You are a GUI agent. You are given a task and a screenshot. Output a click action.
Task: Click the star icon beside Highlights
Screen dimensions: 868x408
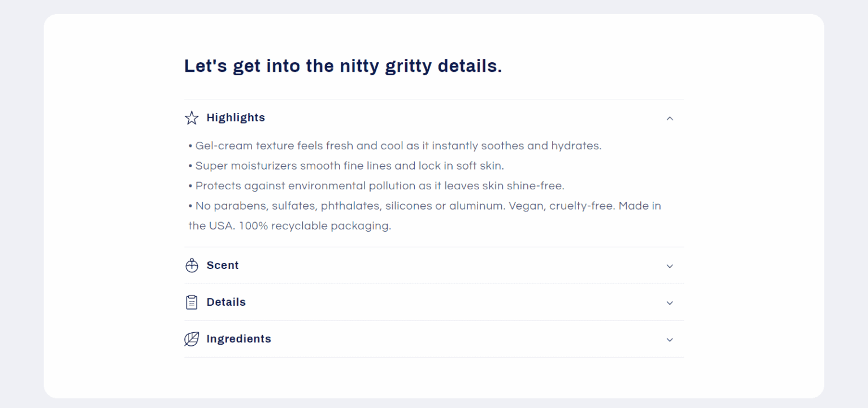click(x=192, y=118)
